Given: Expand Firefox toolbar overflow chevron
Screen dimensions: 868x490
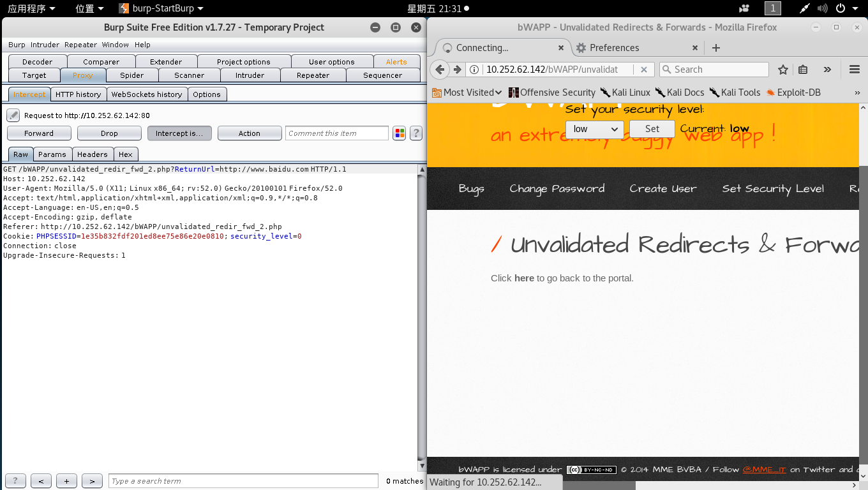Looking at the screenshot, I should [x=827, y=70].
